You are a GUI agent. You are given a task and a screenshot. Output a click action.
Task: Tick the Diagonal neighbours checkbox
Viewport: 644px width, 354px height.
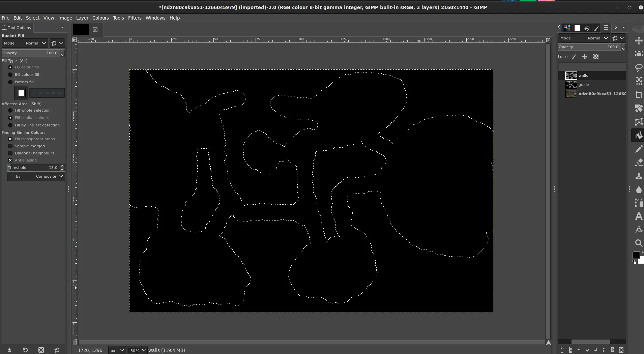click(10, 153)
